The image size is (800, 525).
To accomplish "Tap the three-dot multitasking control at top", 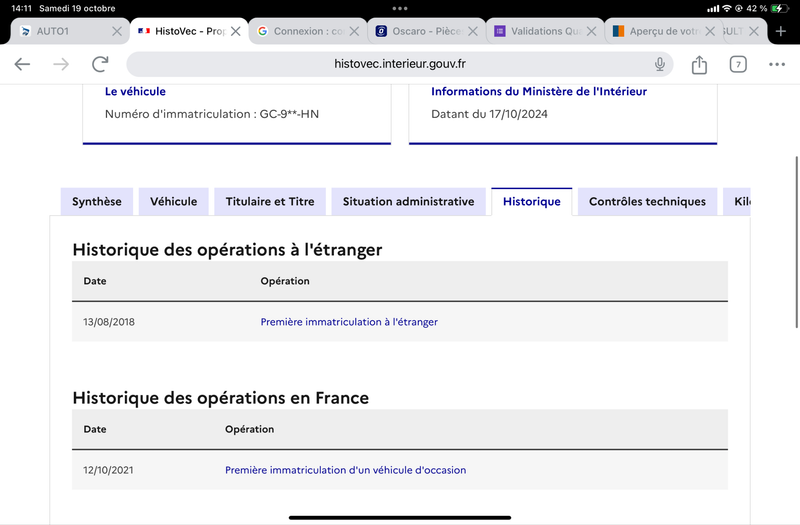I will pos(399,8).
